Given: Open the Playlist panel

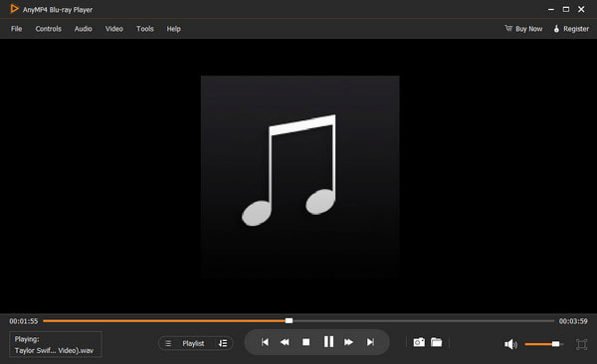Looking at the screenshot, I should [x=193, y=343].
